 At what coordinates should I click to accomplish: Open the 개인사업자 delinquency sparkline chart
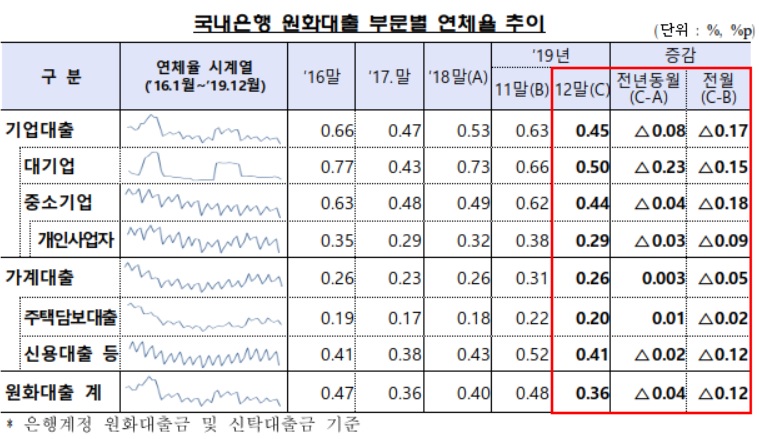(x=204, y=239)
